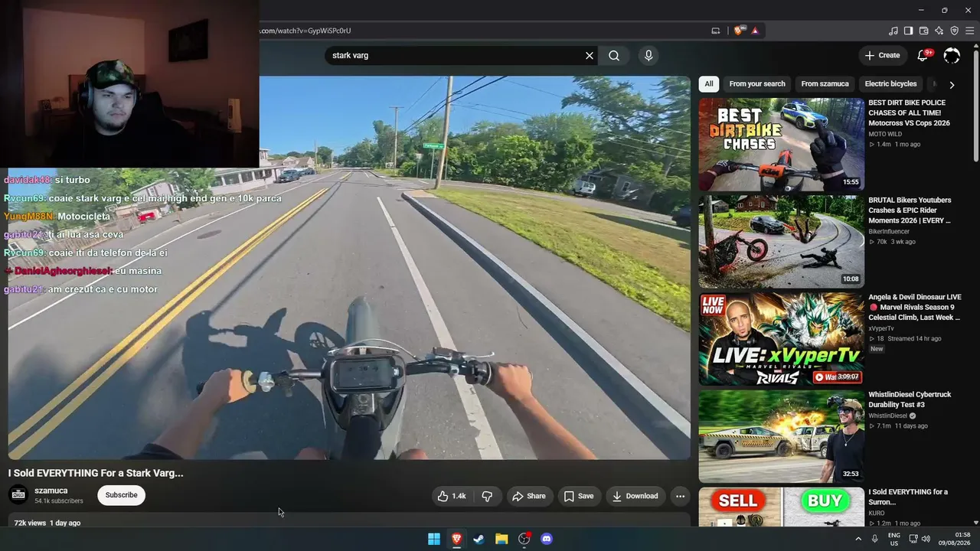Open Brave Wallet
Screen dimensions: 980x551
[x=924, y=31]
